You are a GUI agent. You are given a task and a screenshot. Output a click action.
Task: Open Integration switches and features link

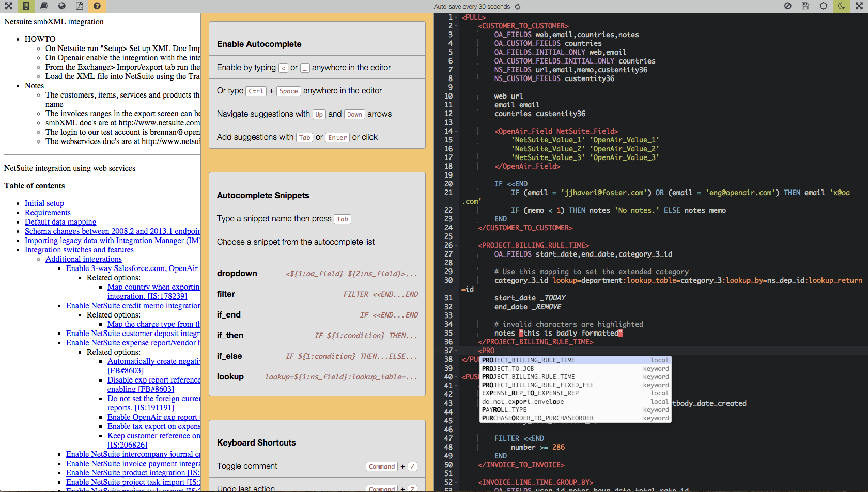point(79,250)
